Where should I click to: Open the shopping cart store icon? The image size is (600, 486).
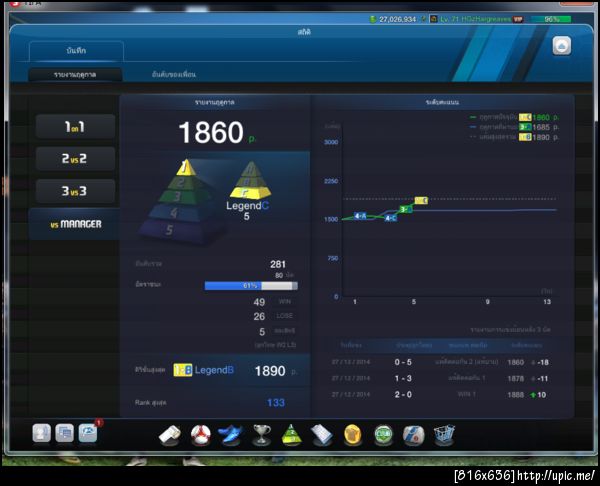tap(444, 435)
